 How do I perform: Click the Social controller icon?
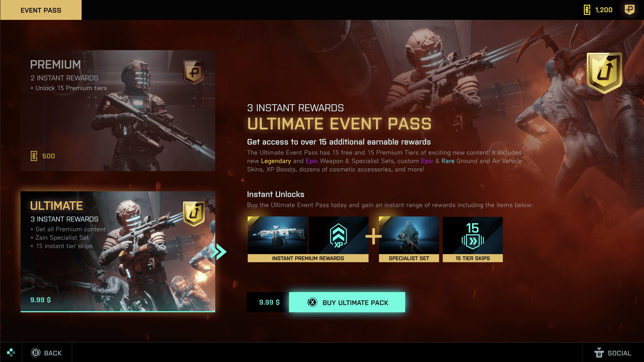point(599,353)
